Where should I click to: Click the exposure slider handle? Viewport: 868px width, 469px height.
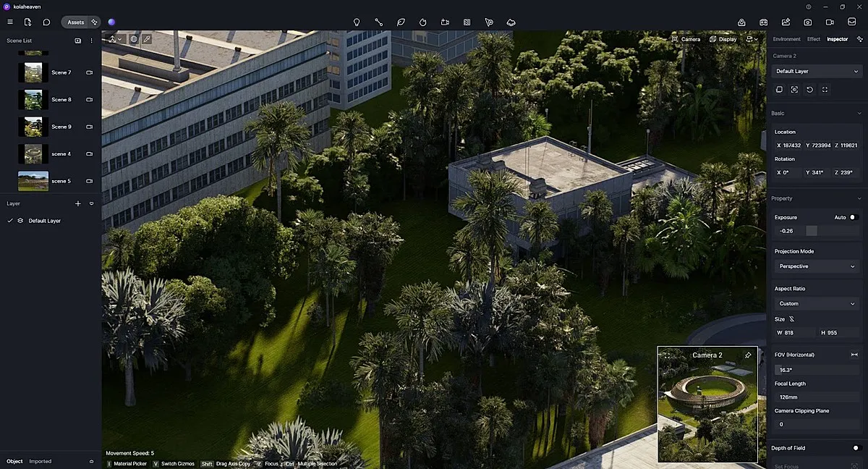pos(812,231)
